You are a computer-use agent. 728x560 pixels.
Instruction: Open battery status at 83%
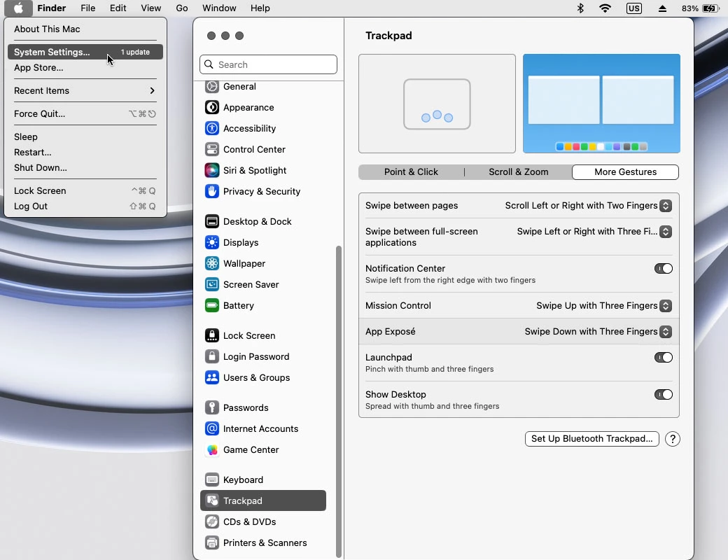(x=701, y=8)
